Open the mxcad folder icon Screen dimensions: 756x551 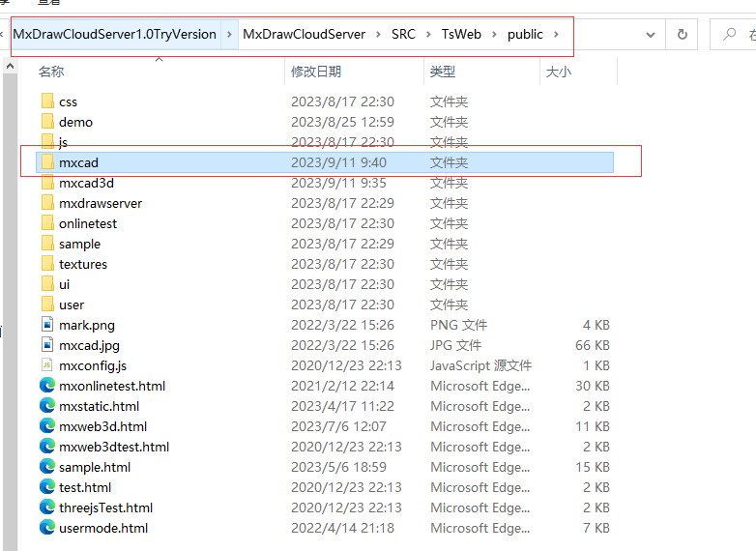(x=47, y=162)
